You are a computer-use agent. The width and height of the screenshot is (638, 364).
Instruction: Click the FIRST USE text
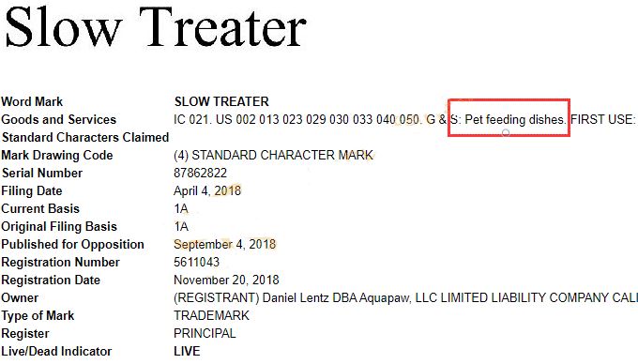[x=603, y=119]
